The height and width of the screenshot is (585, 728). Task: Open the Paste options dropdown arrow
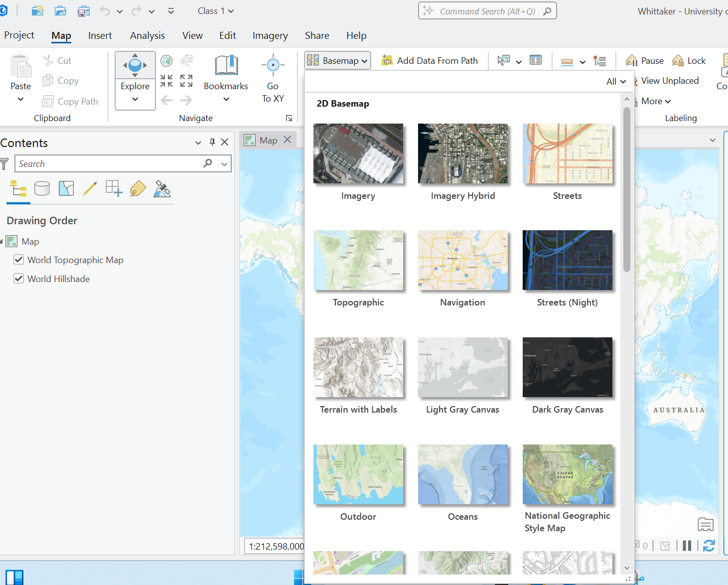20,99
